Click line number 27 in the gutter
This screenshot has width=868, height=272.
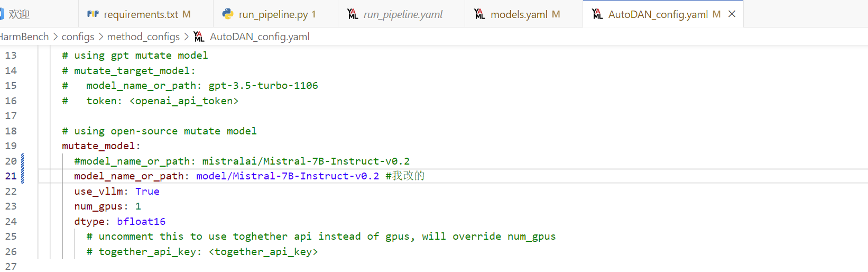click(11, 266)
